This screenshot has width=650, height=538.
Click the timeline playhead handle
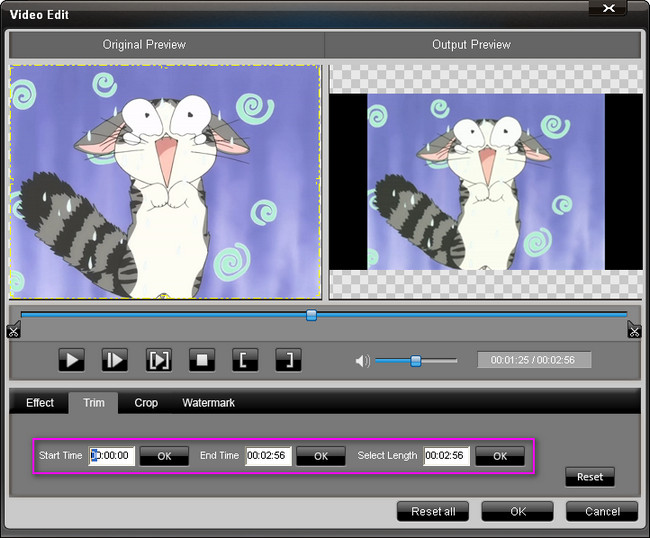(x=311, y=315)
